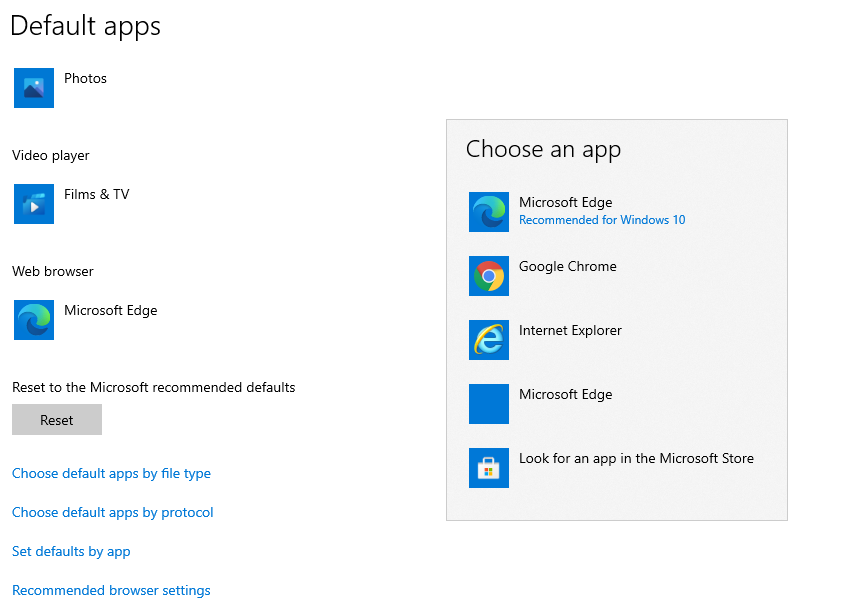The height and width of the screenshot is (599, 865).
Task: Choose Look for an app in the Microsoft Store
Action: [636, 458]
